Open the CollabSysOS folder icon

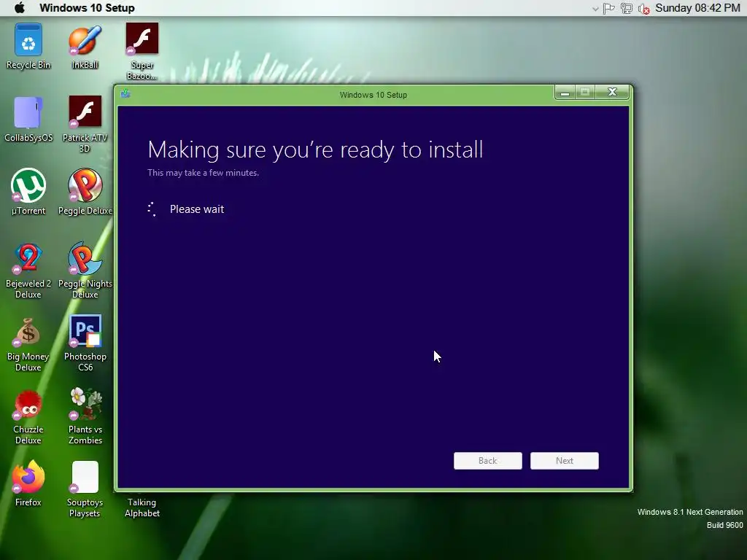click(28, 120)
